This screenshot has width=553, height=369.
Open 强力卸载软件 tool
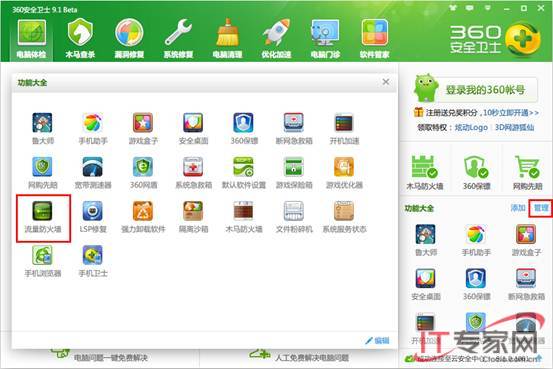[x=143, y=217]
